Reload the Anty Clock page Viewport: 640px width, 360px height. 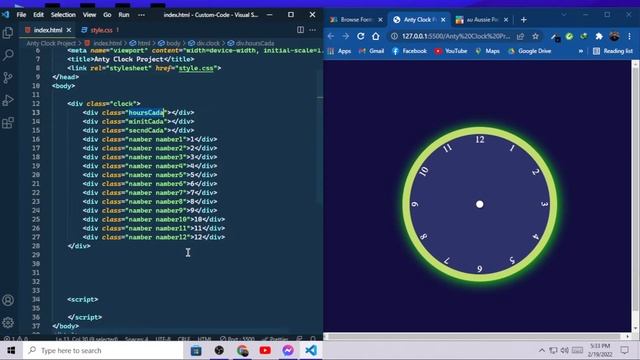click(360, 36)
